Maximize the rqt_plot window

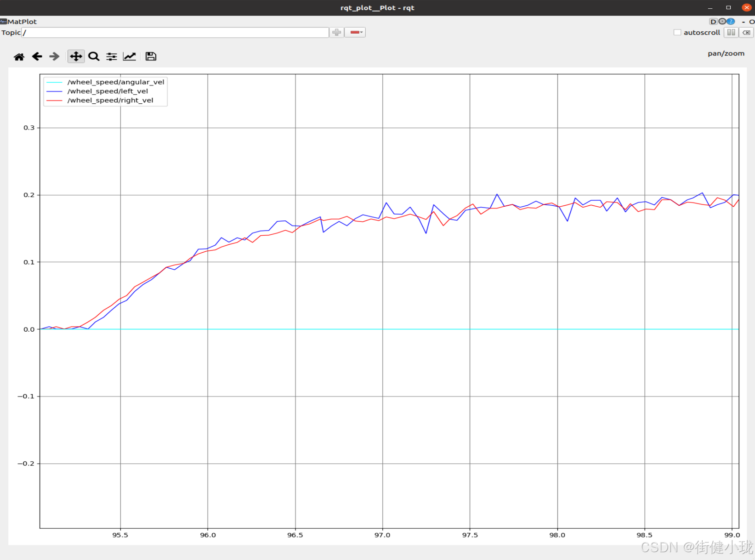pyautogui.click(x=728, y=8)
